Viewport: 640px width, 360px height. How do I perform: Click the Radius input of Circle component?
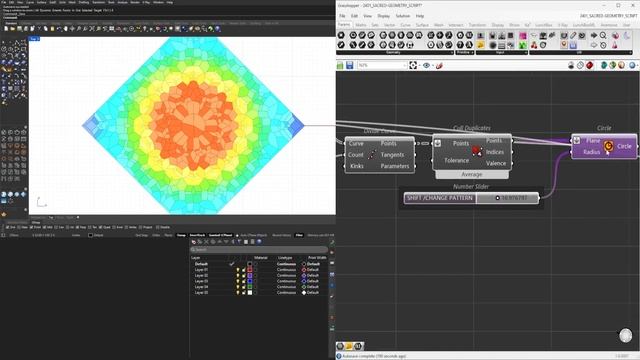click(x=591, y=152)
